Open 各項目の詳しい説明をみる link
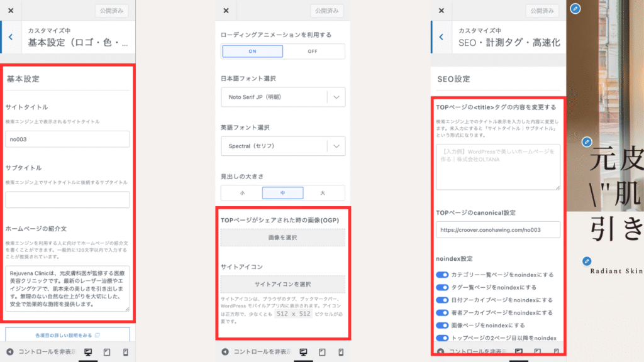The height and width of the screenshot is (362, 644). (x=67, y=335)
